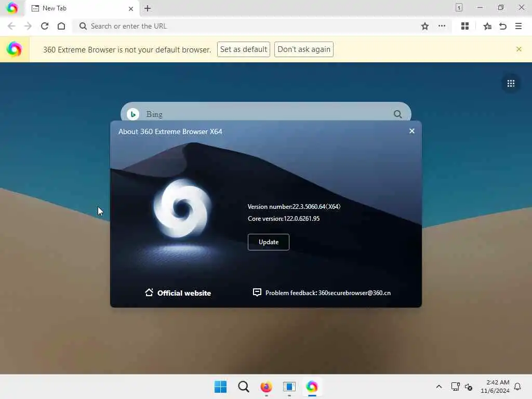
Task: Show hidden system tray icons
Action: coord(438,387)
